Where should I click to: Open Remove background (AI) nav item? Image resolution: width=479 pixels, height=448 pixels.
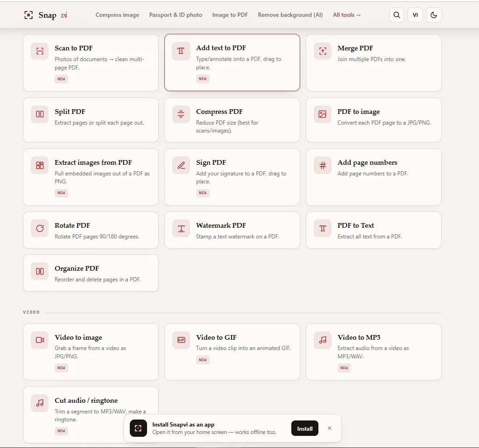(290, 15)
